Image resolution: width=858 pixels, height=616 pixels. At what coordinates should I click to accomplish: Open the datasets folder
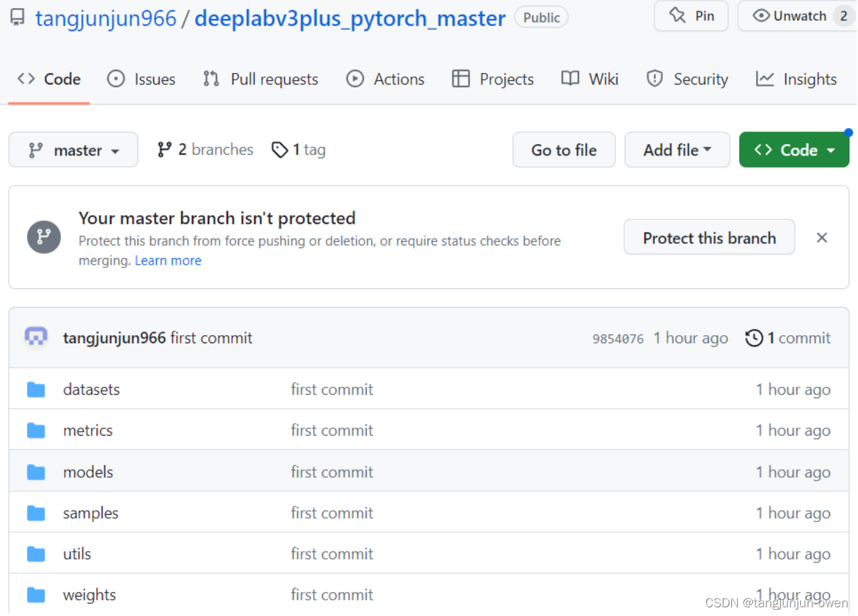coord(91,389)
